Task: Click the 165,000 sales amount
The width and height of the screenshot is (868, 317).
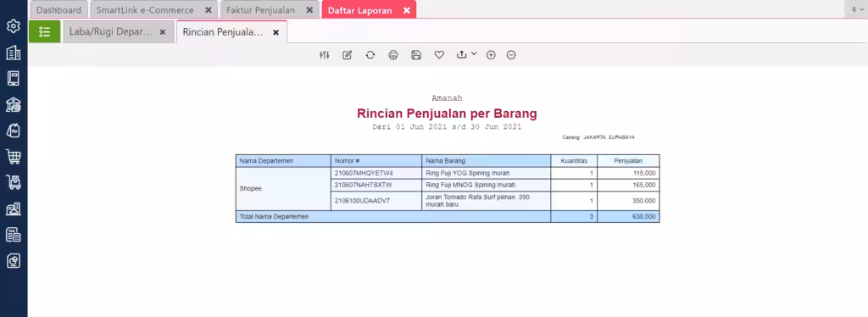Action: point(644,185)
